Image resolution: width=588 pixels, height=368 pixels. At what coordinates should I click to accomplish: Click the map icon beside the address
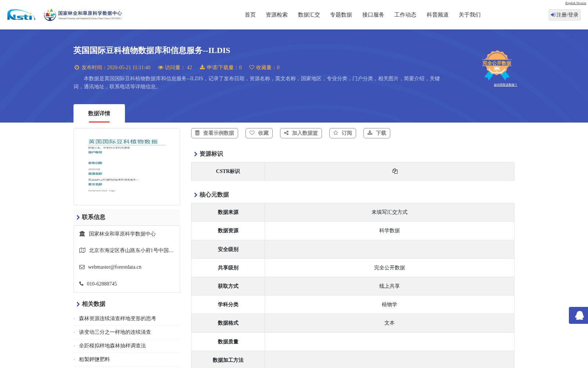82,250
